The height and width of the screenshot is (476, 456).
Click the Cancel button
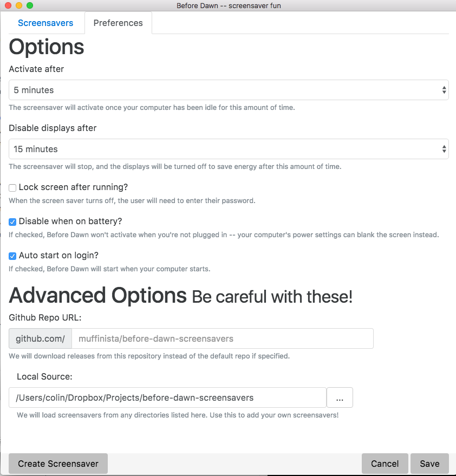(385, 464)
